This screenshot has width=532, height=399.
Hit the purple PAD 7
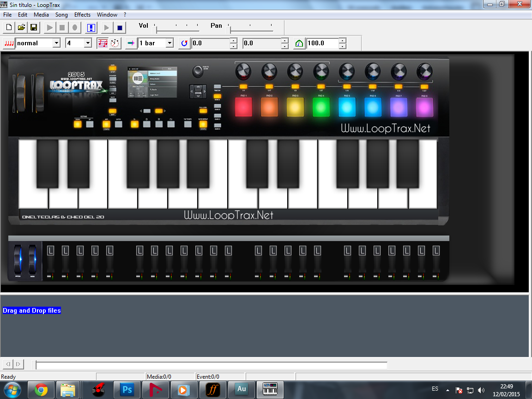[x=399, y=107]
